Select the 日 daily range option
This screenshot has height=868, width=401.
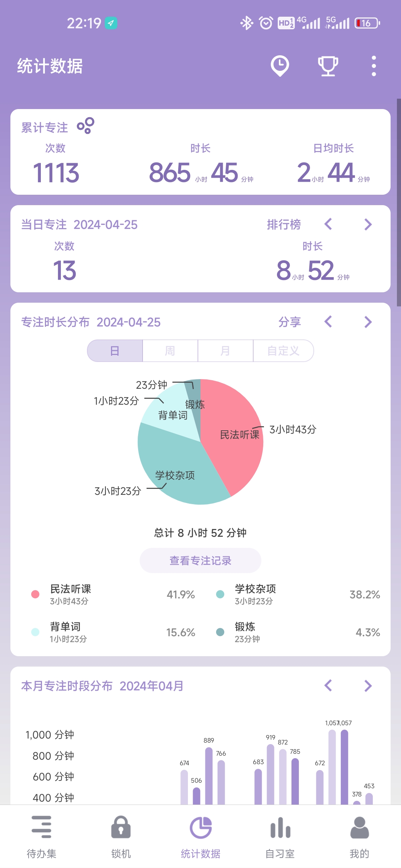(x=115, y=351)
